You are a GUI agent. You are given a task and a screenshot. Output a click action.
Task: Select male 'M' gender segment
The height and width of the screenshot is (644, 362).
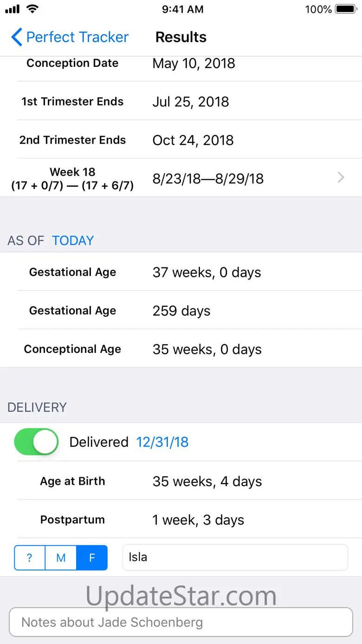coord(61,558)
